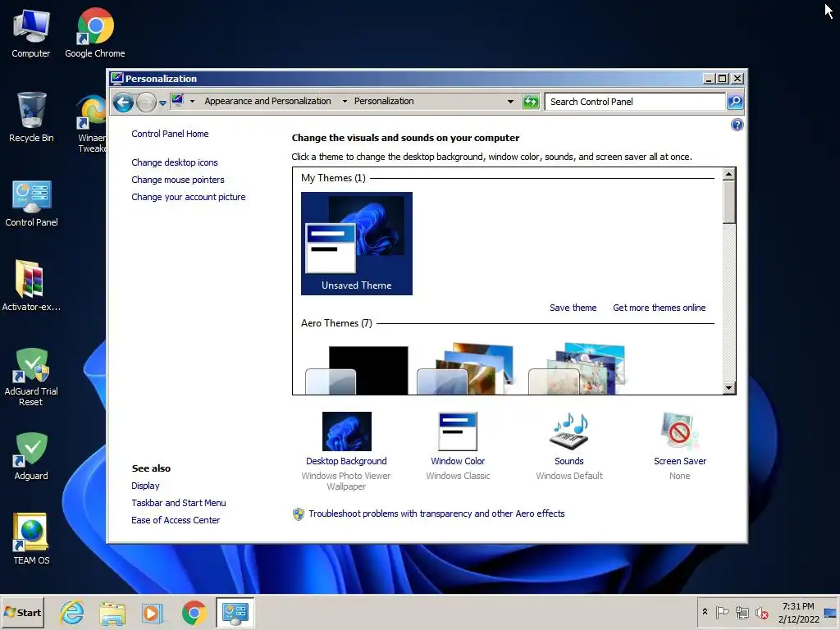Click the network tray icon
840x630 pixels.
click(742, 612)
